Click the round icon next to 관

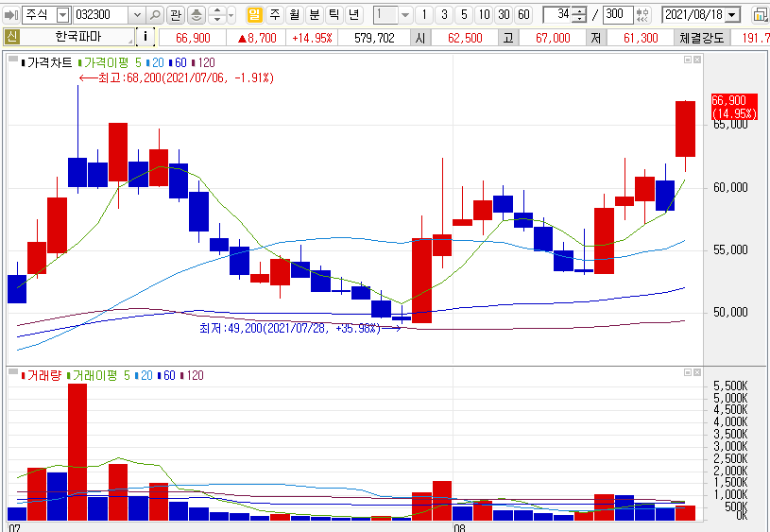[197, 15]
